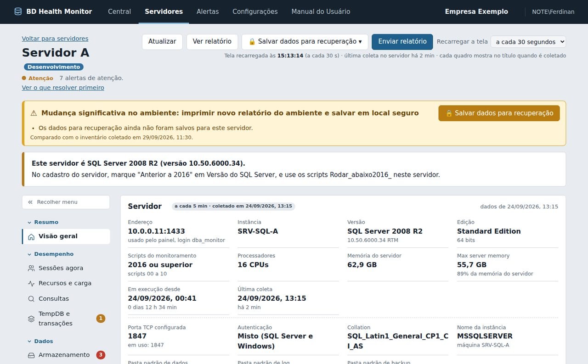588x364 pixels.
Task: Click the home icon beside Visão geral
Action: pyautogui.click(x=31, y=237)
